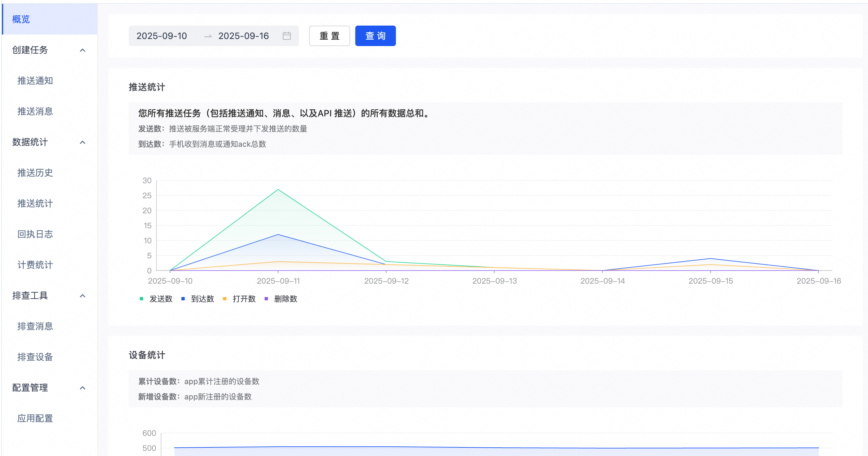Click the green peak point on 2025-09-11
Viewport: 868px width, 456px height.
[278, 190]
